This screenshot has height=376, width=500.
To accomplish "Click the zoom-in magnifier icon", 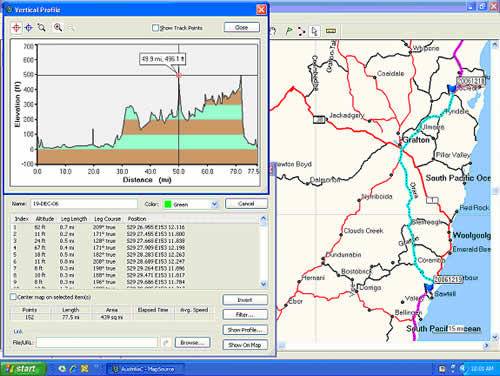I will pos(58,28).
